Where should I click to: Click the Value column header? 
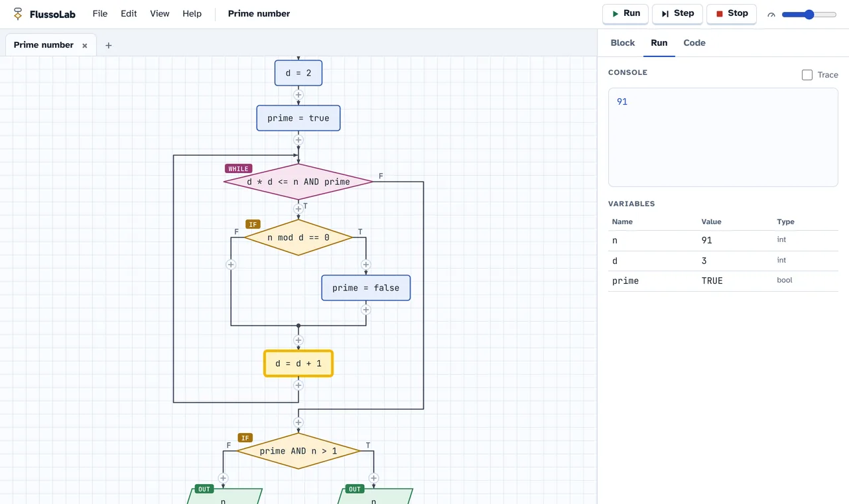tap(711, 221)
